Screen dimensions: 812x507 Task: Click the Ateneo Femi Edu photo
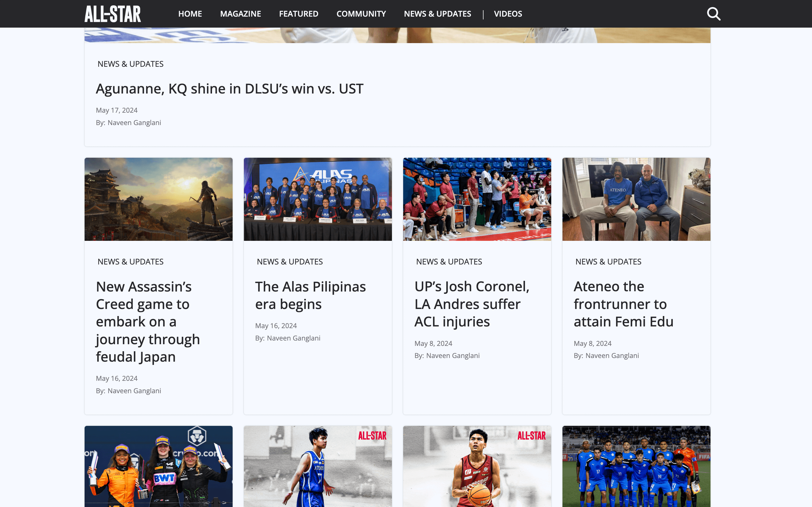636,199
